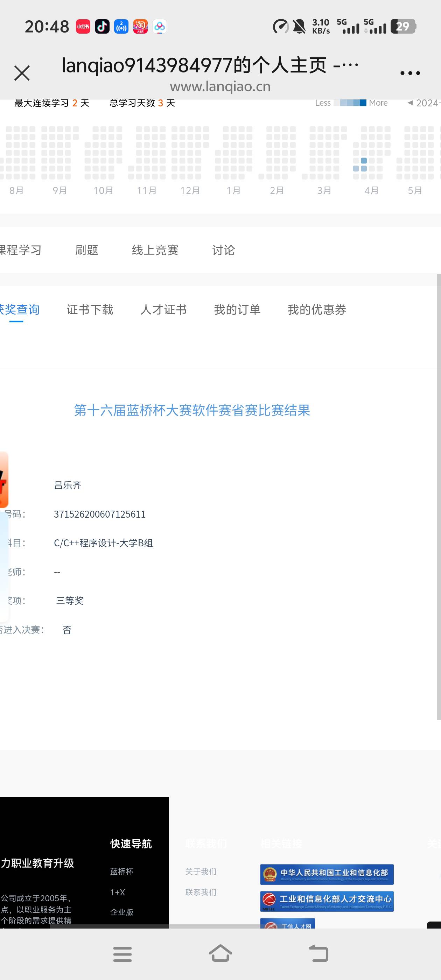This screenshot has height=980, width=441.
Task: Tap the battery indicator showing 29
Action: click(403, 27)
